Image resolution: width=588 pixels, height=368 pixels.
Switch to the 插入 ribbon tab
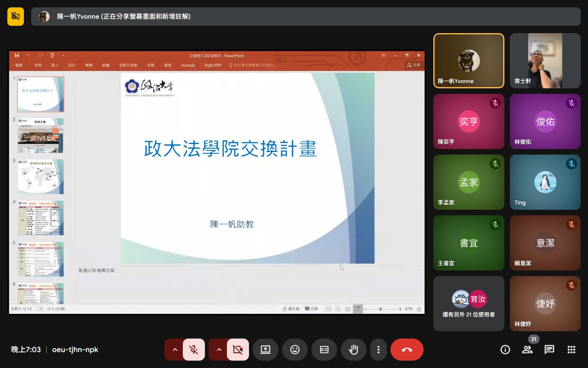pos(55,65)
